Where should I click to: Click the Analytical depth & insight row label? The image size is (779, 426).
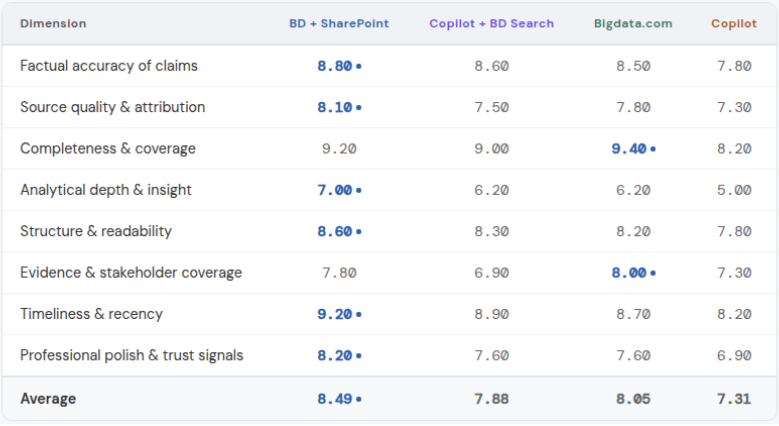pos(106,189)
